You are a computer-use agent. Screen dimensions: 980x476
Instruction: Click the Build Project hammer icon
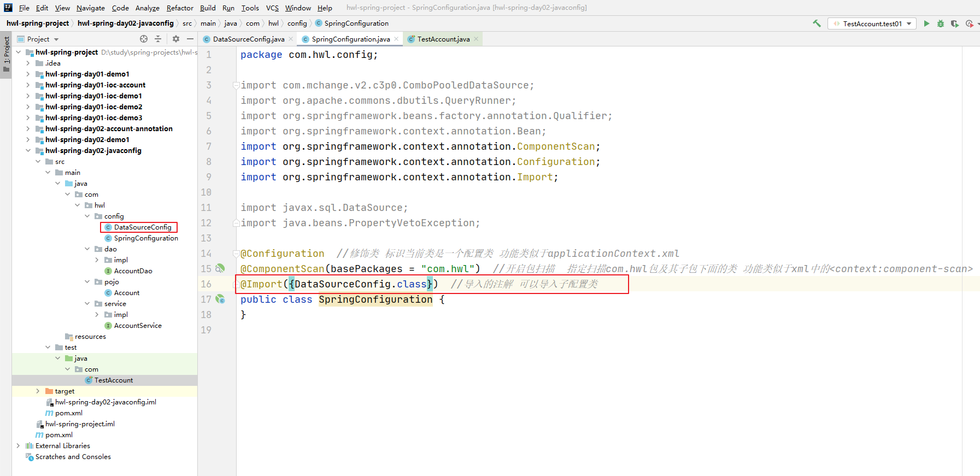pos(817,23)
